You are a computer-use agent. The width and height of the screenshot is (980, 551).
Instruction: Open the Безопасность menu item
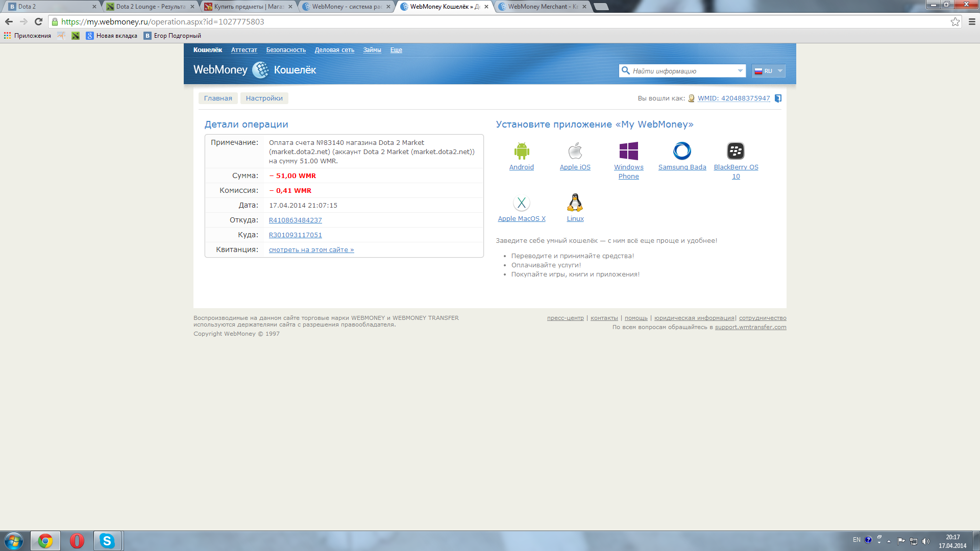click(x=286, y=50)
